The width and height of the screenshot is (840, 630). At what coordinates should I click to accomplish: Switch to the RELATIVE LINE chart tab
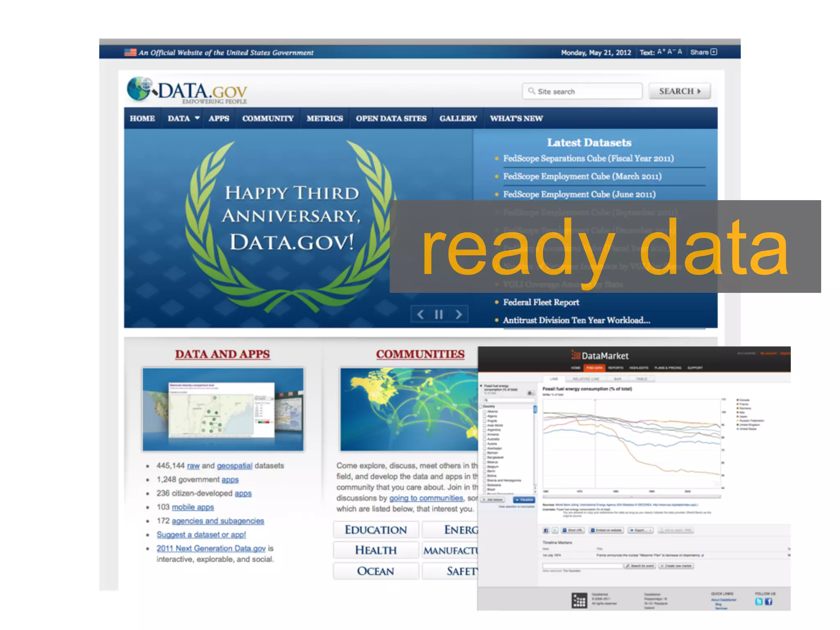[x=586, y=379]
